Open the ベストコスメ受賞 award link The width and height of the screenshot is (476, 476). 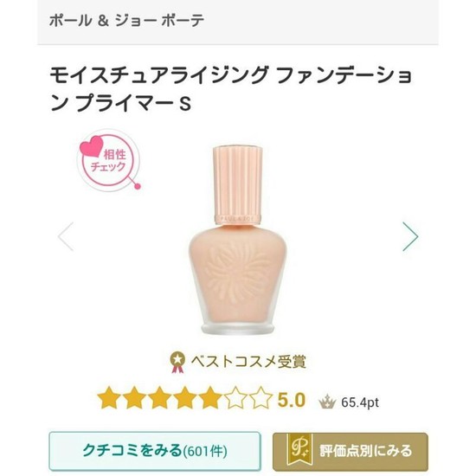(x=238, y=362)
